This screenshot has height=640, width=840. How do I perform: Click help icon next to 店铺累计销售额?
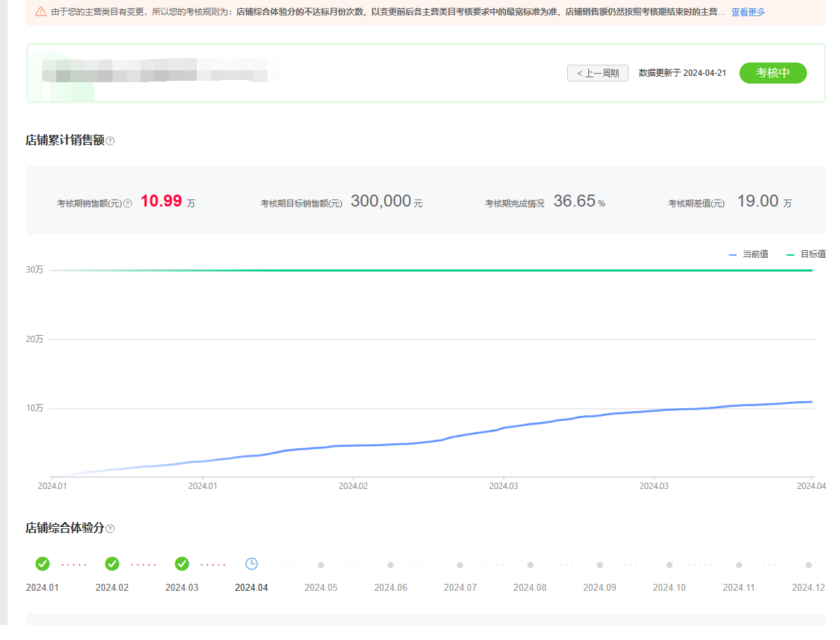(x=110, y=141)
